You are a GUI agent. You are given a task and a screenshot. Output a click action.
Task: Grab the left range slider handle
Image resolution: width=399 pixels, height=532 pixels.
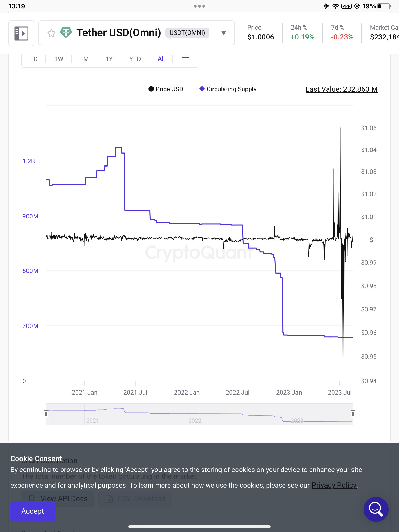click(x=46, y=414)
